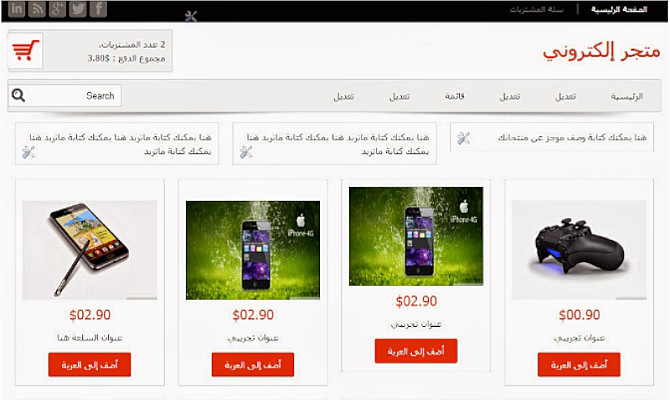Add the game controller to cart

tap(579, 365)
